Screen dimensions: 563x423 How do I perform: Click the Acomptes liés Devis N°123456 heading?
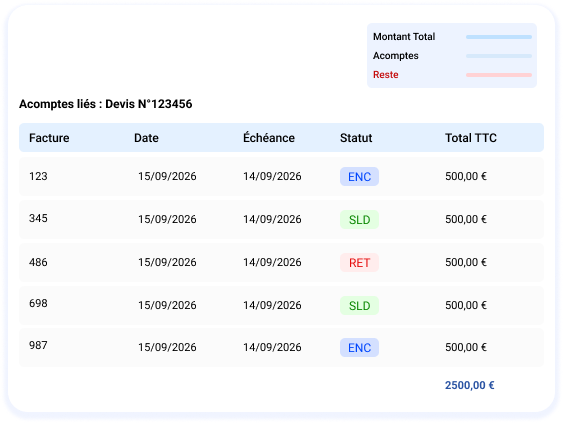pos(106,104)
